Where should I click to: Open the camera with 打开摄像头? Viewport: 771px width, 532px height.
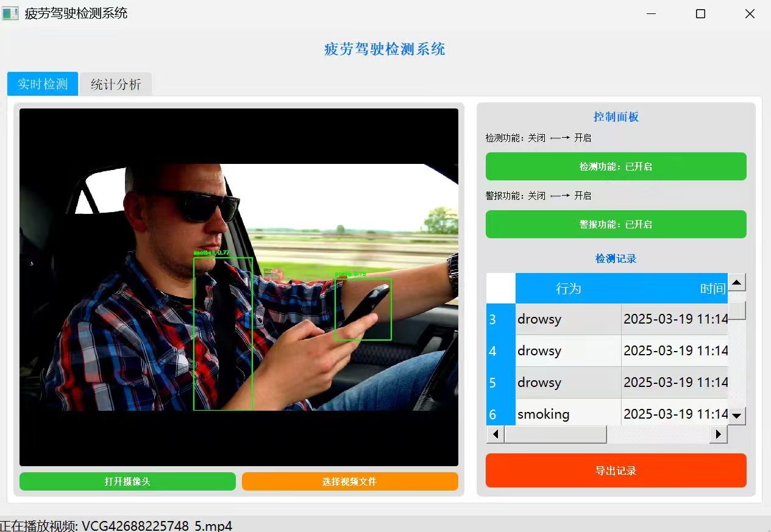click(127, 481)
